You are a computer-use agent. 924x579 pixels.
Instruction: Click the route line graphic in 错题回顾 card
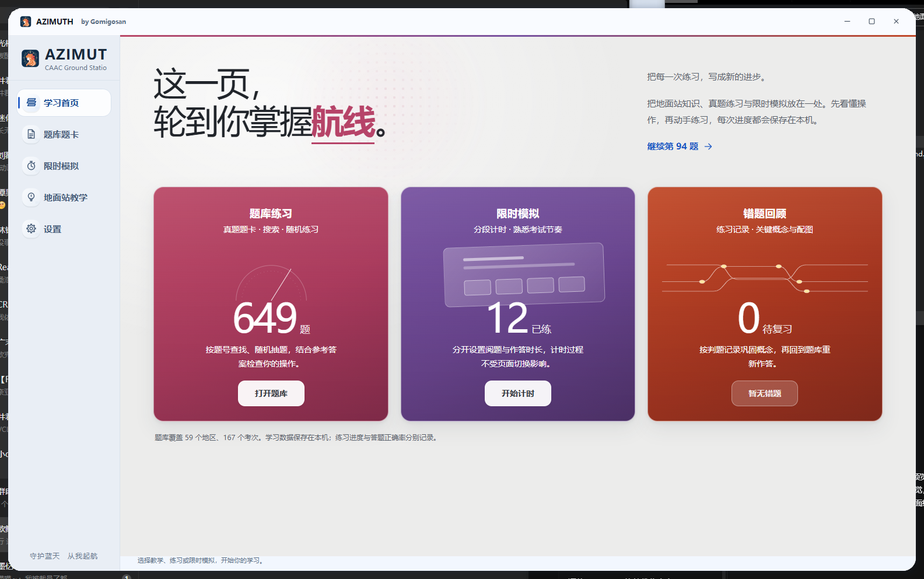tap(765, 278)
